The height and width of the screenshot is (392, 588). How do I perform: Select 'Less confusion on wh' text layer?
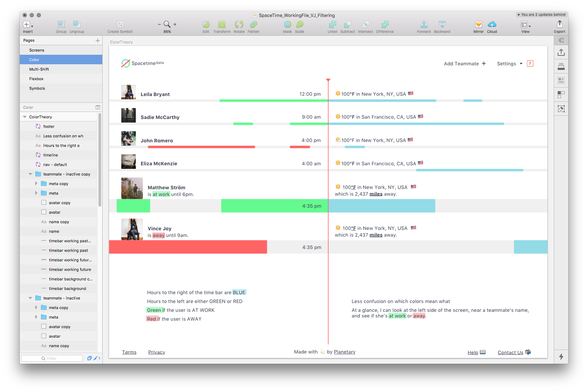59,136
